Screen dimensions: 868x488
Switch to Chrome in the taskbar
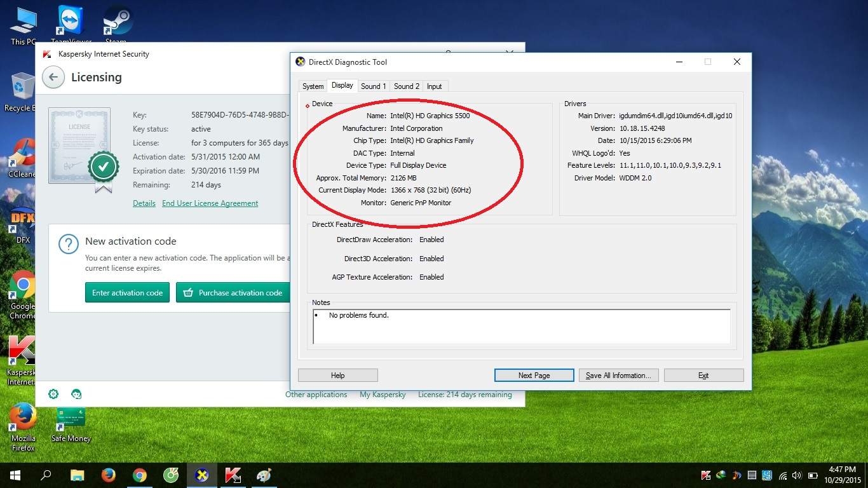pyautogui.click(x=140, y=475)
